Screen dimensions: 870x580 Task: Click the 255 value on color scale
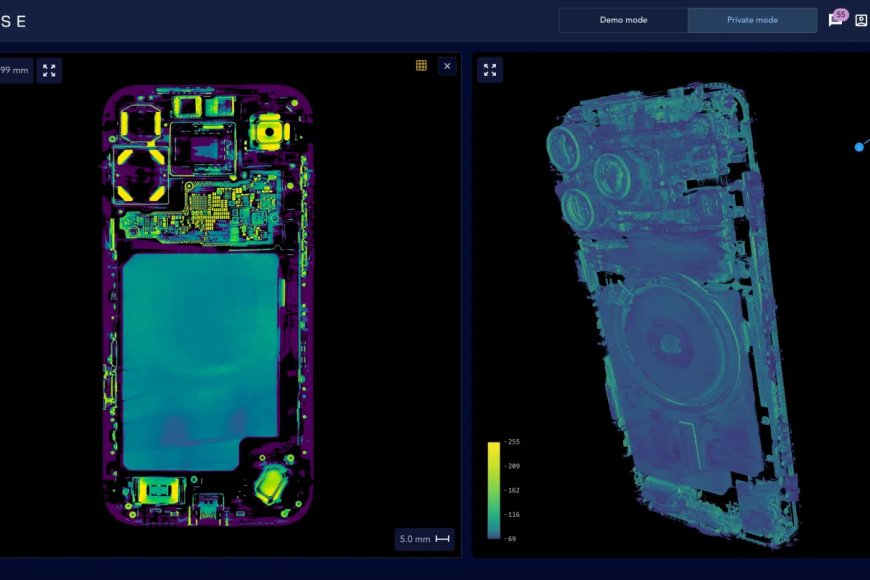[513, 442]
